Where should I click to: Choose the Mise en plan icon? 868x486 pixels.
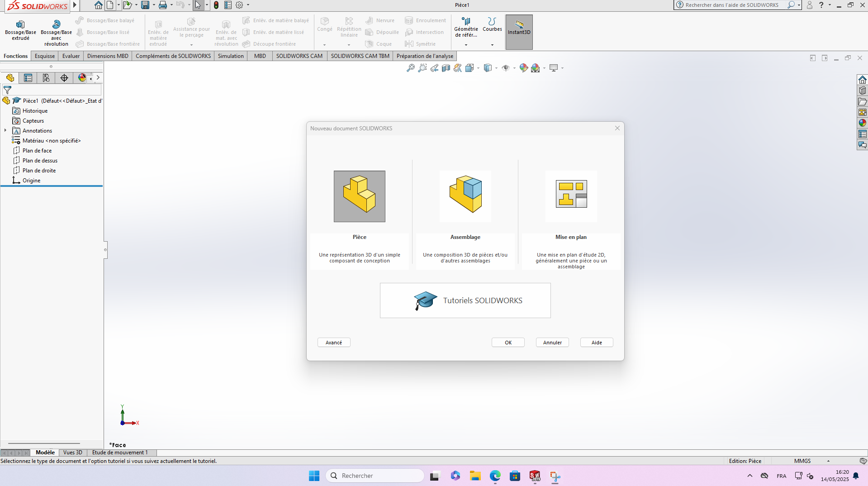[571, 196]
